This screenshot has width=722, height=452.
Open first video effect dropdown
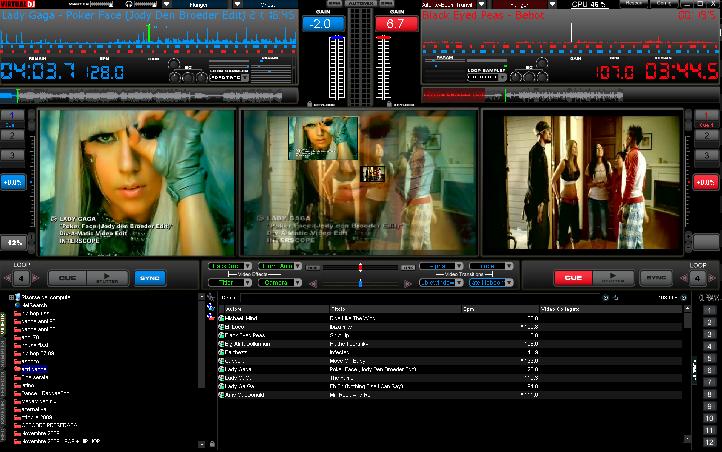pyautogui.click(x=230, y=266)
